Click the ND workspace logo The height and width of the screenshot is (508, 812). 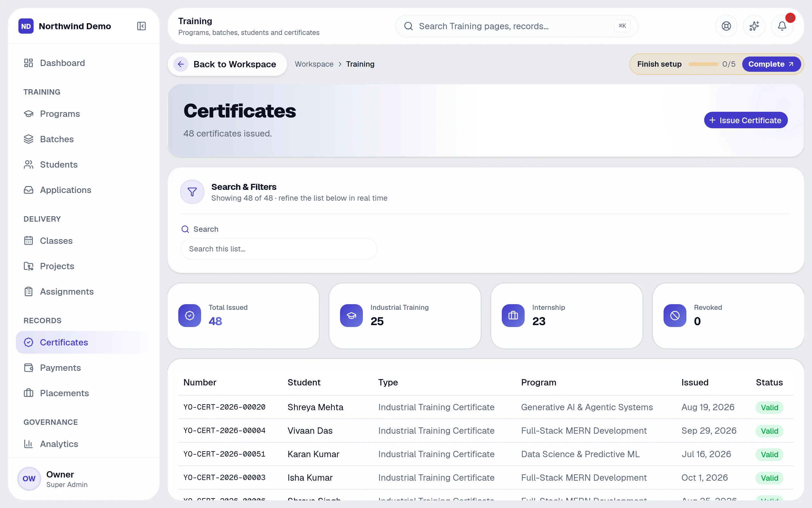pos(26,26)
